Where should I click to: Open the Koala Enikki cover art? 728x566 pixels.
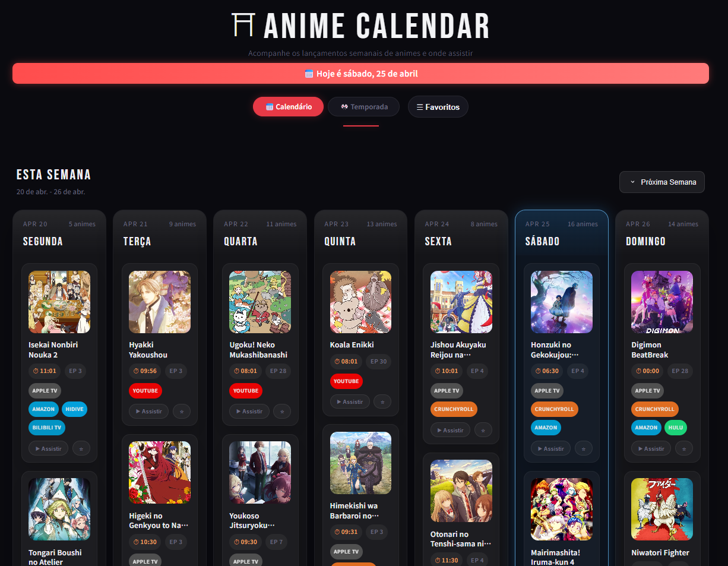(x=360, y=302)
